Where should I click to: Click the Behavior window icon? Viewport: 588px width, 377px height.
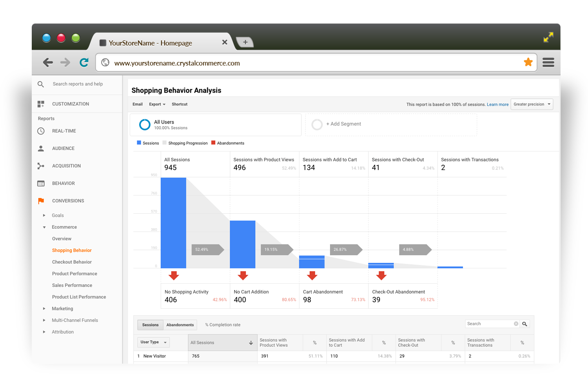tap(41, 183)
